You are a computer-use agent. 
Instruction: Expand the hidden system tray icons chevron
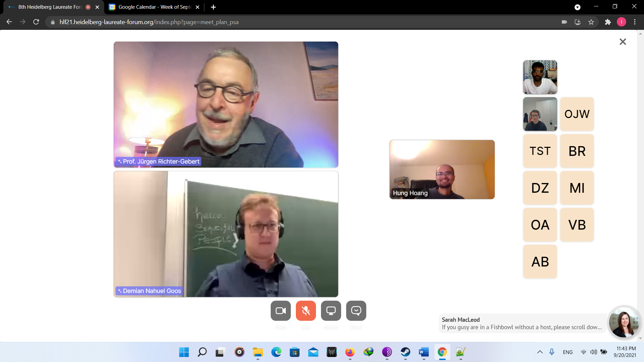pos(540,352)
